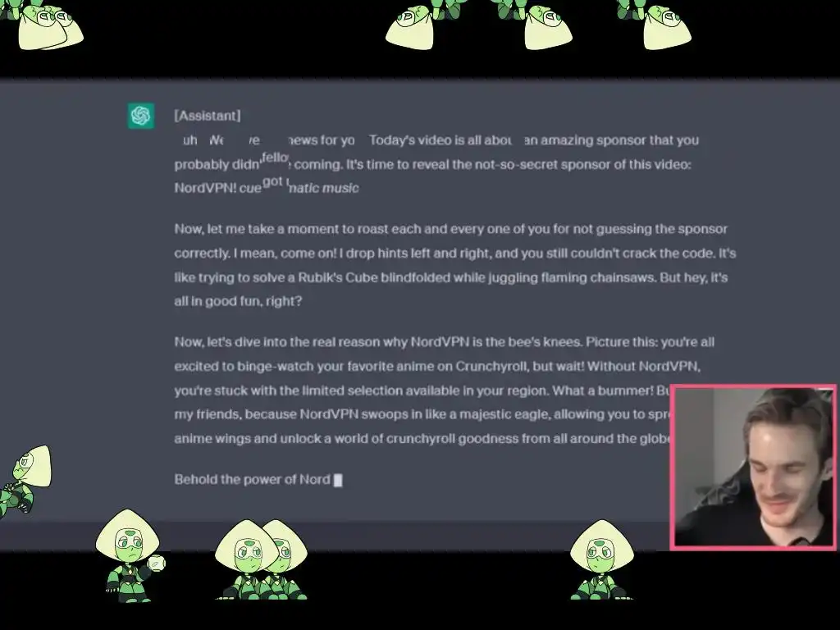Click the phrase 'majestic eagle' in the last paragraph
Image resolution: width=840 pixels, height=630 pixels.
coord(504,414)
